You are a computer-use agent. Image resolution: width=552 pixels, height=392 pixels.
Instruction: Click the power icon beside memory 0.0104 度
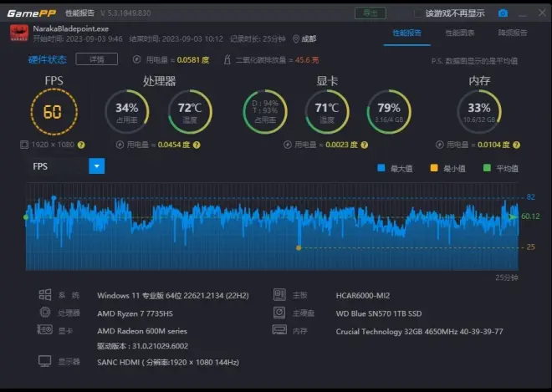click(439, 145)
